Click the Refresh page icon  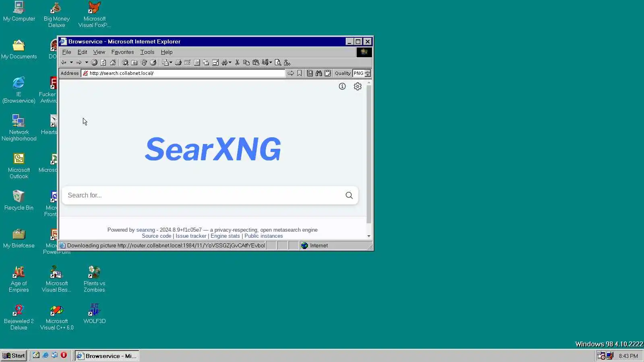coord(103,62)
